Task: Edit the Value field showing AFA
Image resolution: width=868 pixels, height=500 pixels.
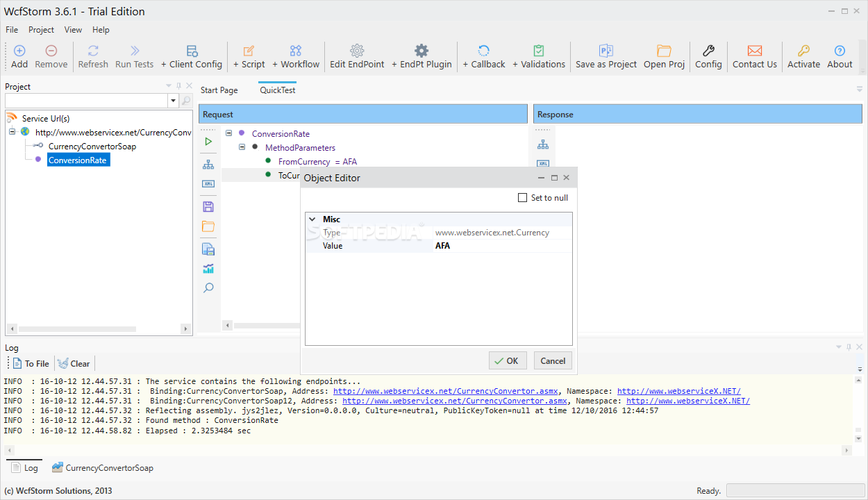Action: [502, 246]
